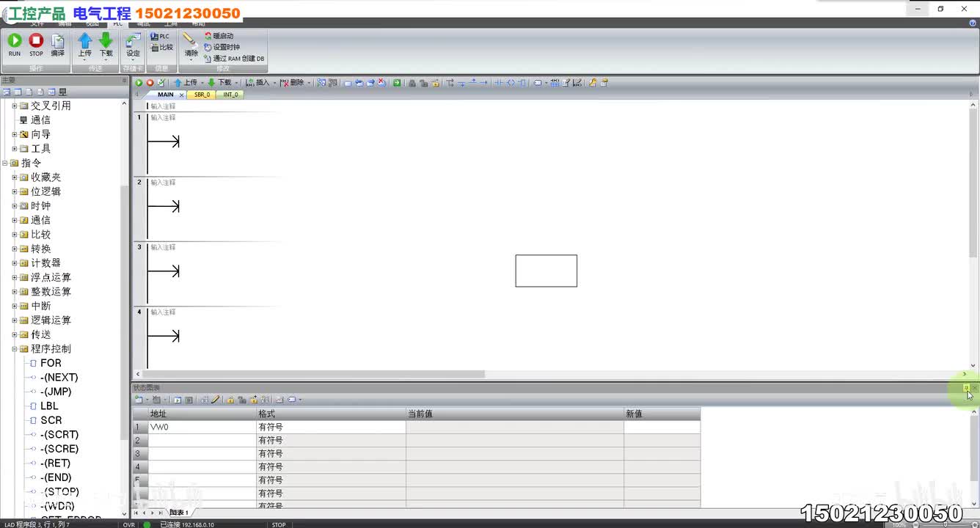Click 通过 RAM 创建 DB
980x528 pixels.
[234, 59]
